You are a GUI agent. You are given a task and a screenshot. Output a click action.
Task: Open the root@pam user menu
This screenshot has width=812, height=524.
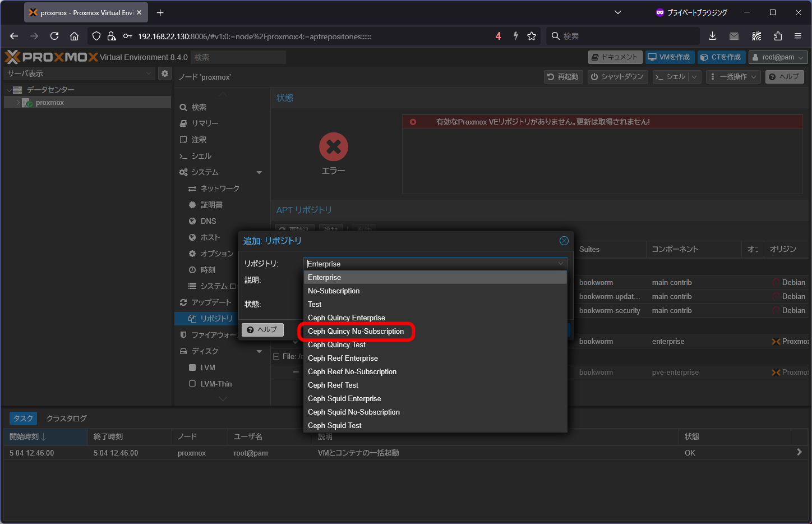pos(778,57)
